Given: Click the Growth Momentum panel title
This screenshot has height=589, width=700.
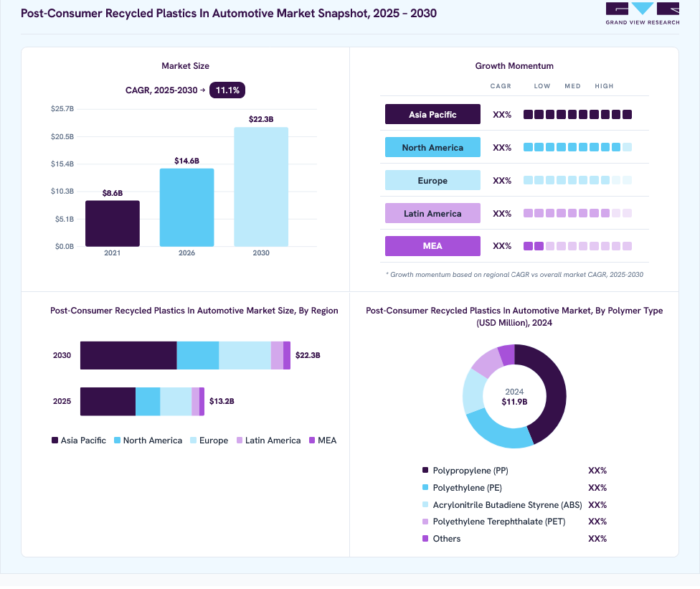Looking at the screenshot, I should tap(514, 65).
